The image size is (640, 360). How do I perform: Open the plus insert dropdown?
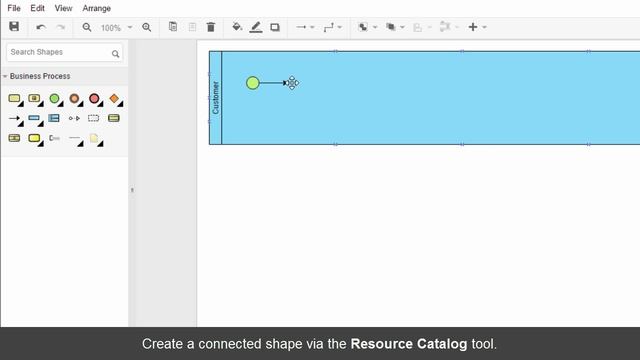[x=477, y=27]
